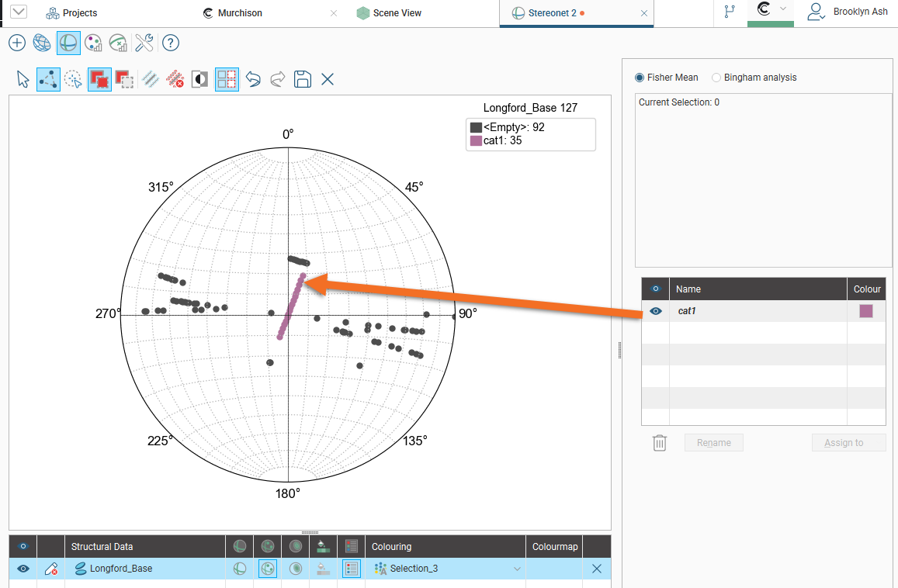
Task: Click the Assign to button
Action: [849, 443]
